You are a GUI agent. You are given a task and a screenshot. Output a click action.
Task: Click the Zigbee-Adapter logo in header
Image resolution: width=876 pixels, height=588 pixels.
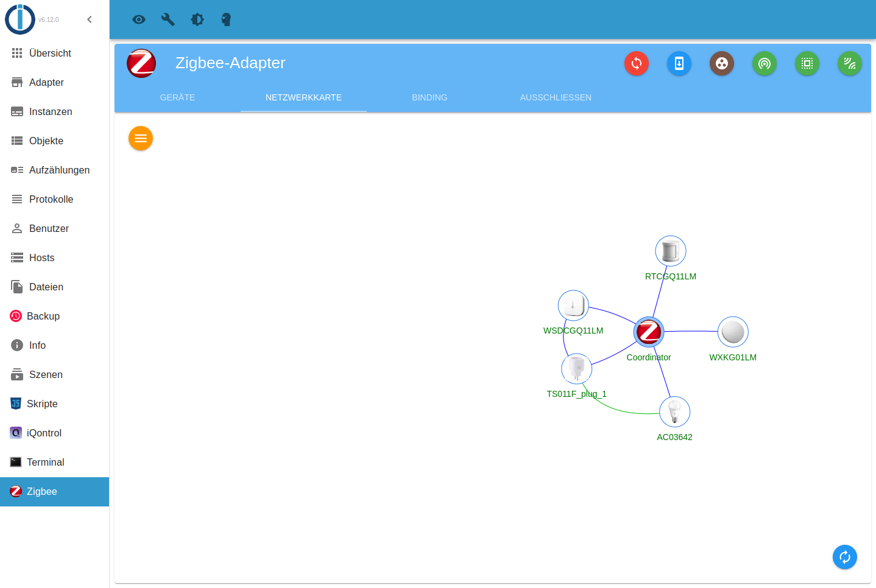[x=141, y=63]
